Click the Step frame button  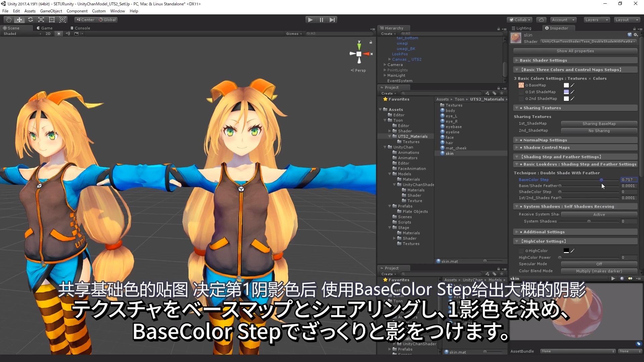[332, 20]
